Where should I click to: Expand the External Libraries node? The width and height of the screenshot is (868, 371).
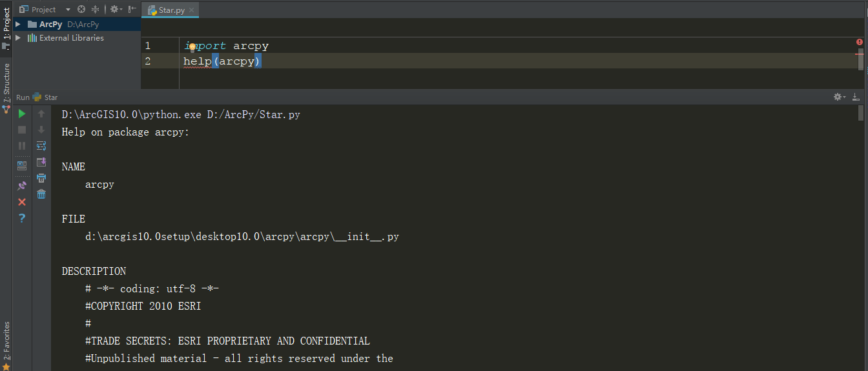(x=17, y=38)
